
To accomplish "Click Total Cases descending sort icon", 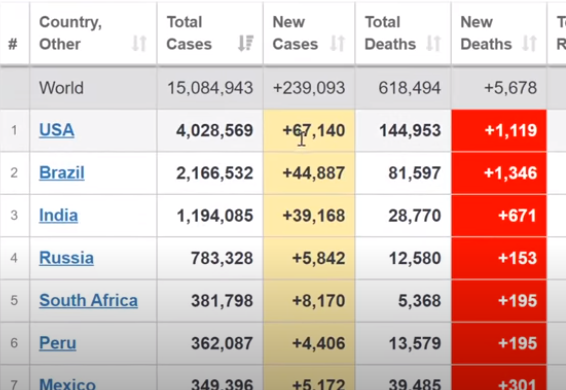I will tap(245, 44).
